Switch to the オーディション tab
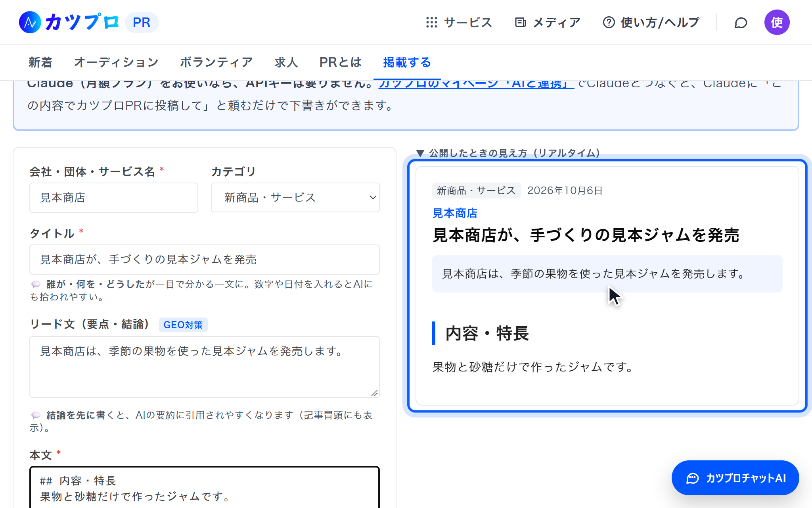The image size is (812, 508). coord(116,62)
